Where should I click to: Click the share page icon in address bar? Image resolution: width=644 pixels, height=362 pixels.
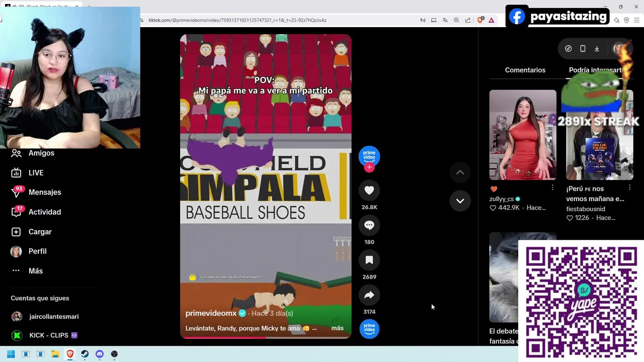tap(468, 20)
